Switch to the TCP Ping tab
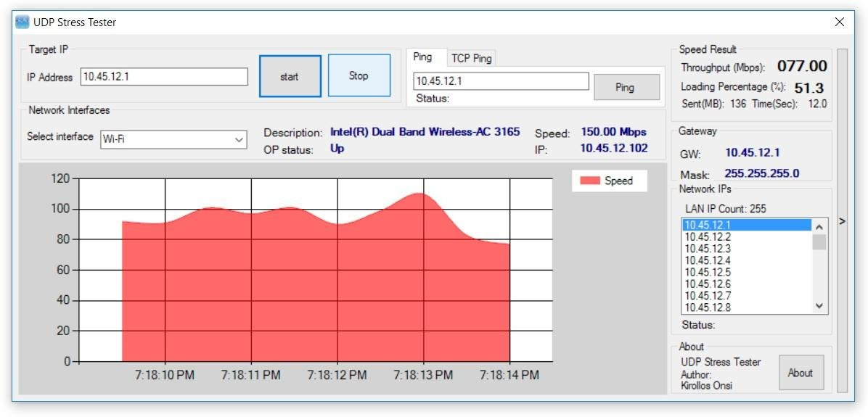The width and height of the screenshot is (868, 417). pos(471,58)
